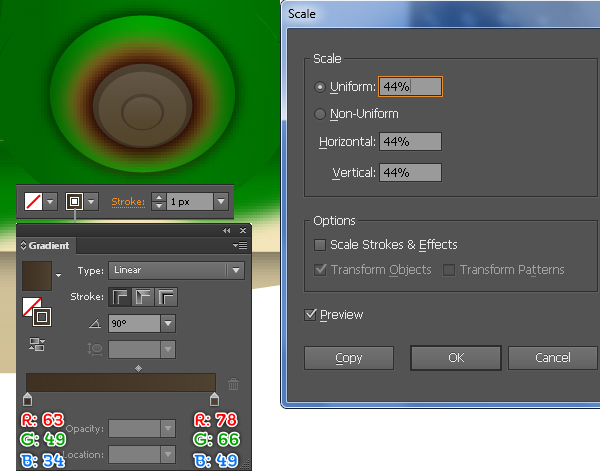Collapse the Gradient panel with double-arrow icon
Viewport: 600px width, 474px height.
pos(227,230)
